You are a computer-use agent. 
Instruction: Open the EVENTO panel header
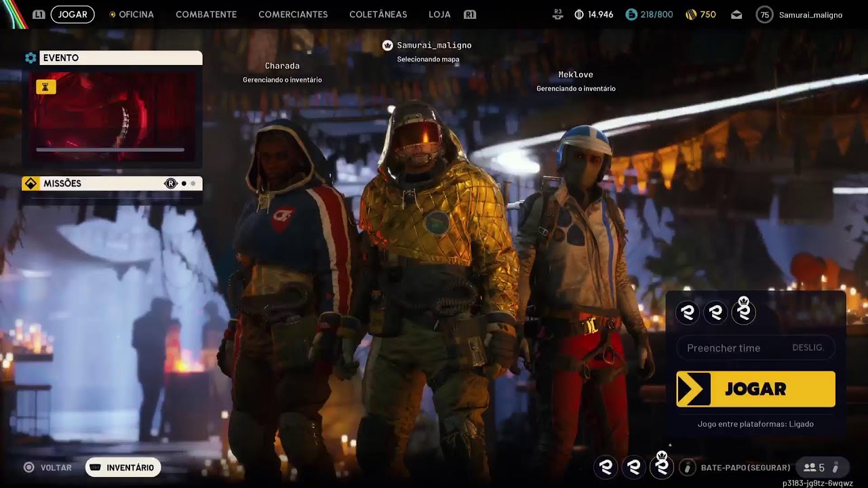coord(121,58)
